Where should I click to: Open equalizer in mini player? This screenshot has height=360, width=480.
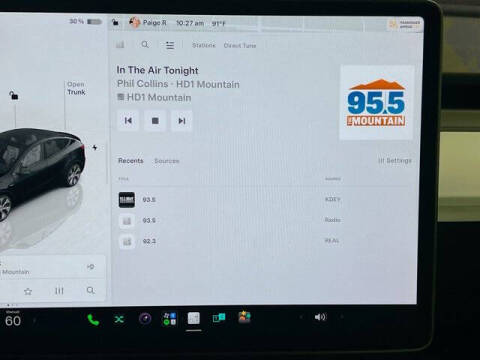[x=59, y=291]
